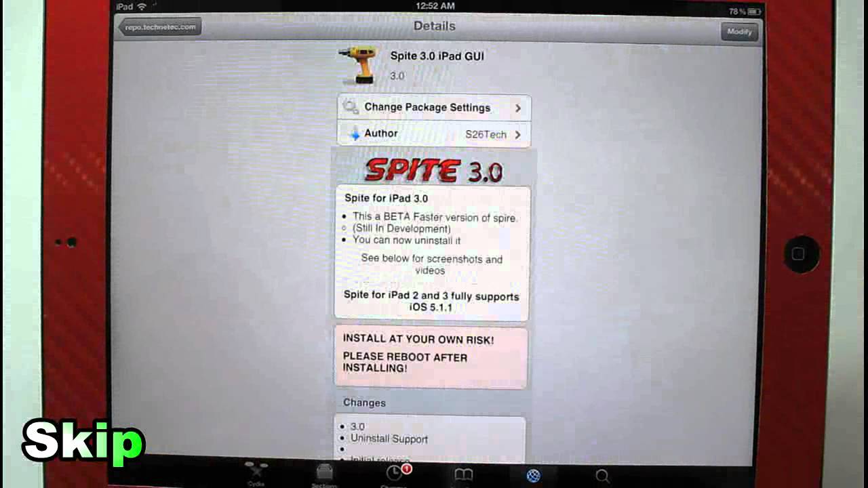Tap the 12:52 AM clock
Image resolution: width=868 pixels, height=488 pixels.
435,6
